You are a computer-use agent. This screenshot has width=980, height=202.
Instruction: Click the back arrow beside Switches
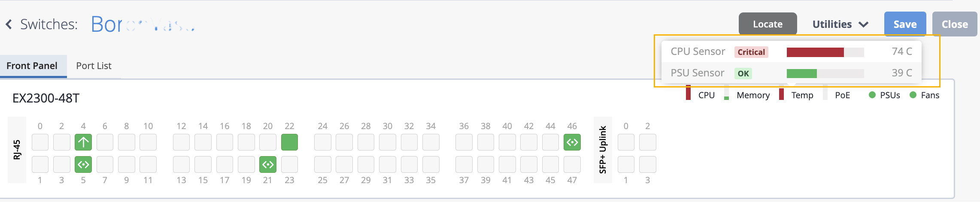(9, 24)
